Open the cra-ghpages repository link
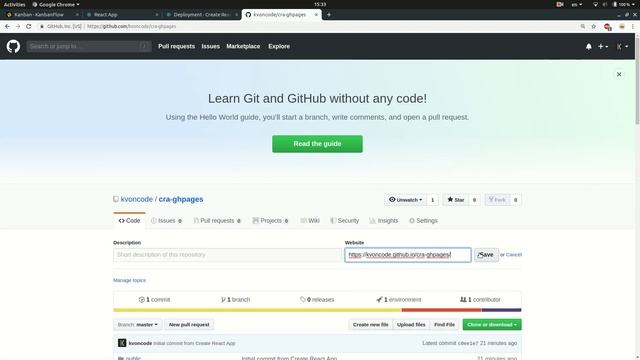Viewport: 640px width, 360px height. tap(181, 199)
